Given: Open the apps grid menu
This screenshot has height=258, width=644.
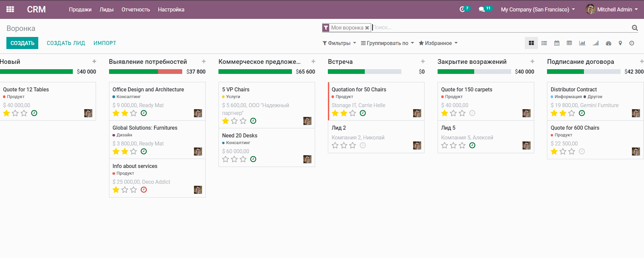Looking at the screenshot, I should (10, 9).
